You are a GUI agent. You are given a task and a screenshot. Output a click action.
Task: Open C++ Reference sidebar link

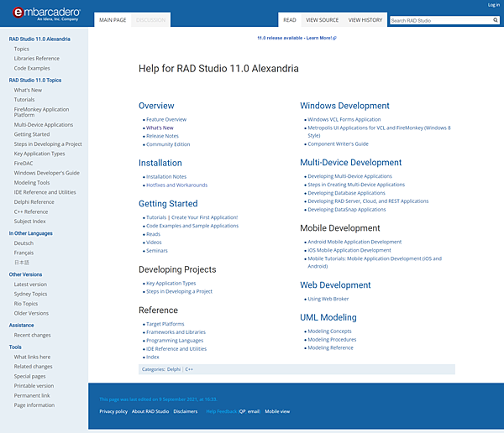click(31, 211)
